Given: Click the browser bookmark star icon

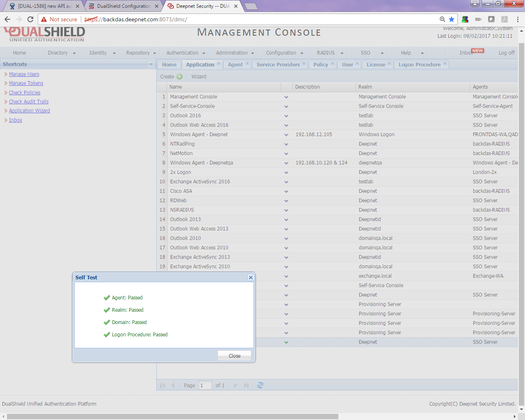Looking at the screenshot, I should pyautogui.click(x=452, y=19).
